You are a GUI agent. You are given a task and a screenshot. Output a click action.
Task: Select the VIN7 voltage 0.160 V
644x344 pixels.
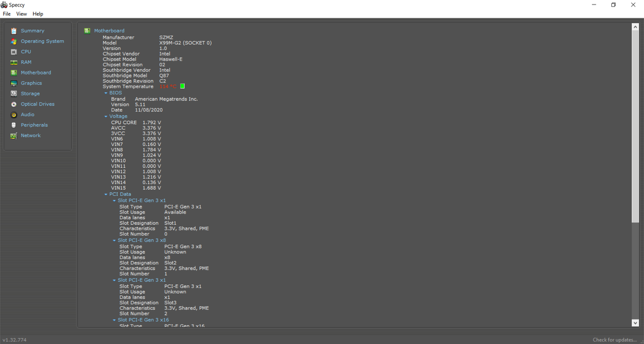coord(151,144)
